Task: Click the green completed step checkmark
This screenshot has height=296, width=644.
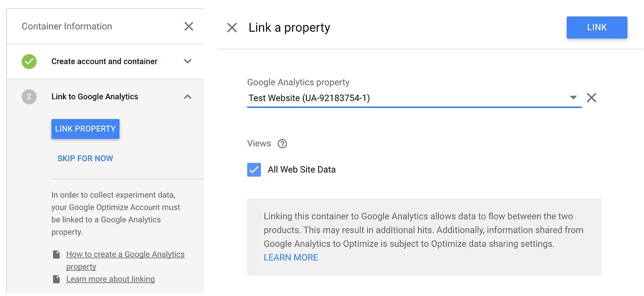Action: pyautogui.click(x=29, y=61)
